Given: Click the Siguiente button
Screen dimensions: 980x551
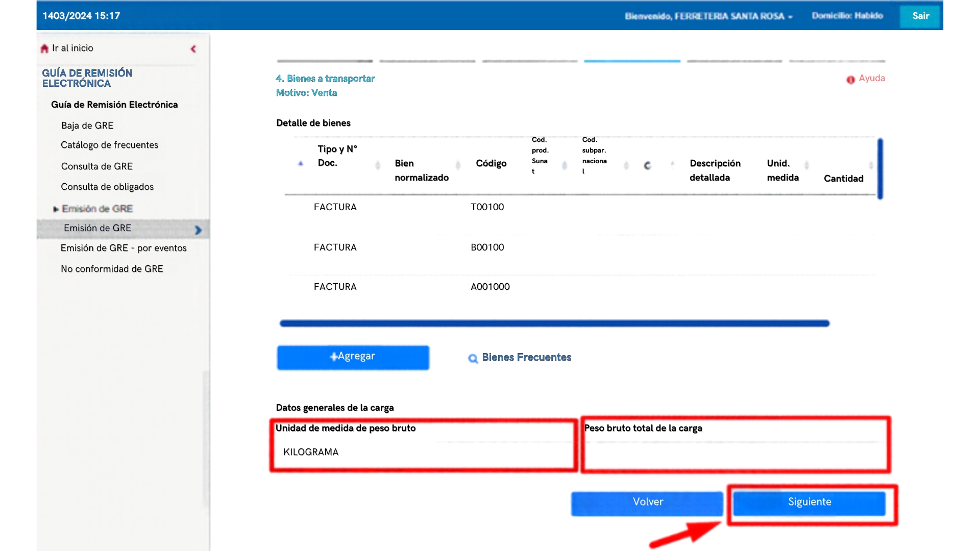Looking at the screenshot, I should point(809,503).
